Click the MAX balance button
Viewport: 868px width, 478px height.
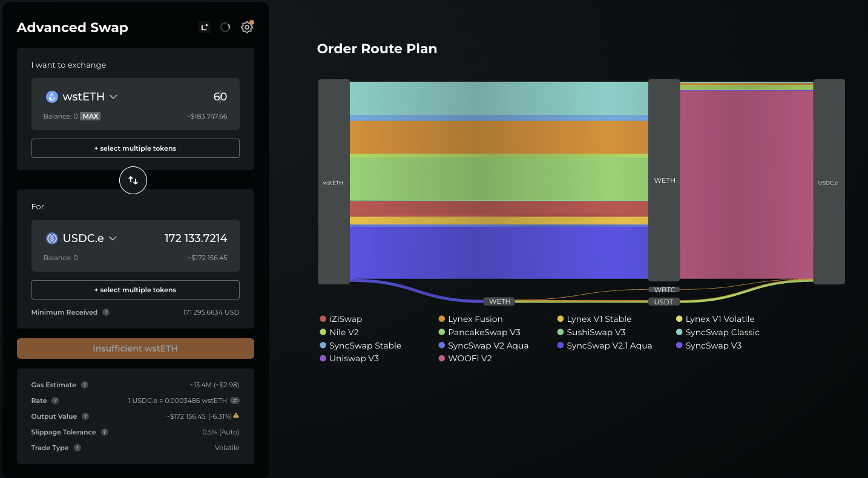pyautogui.click(x=90, y=116)
